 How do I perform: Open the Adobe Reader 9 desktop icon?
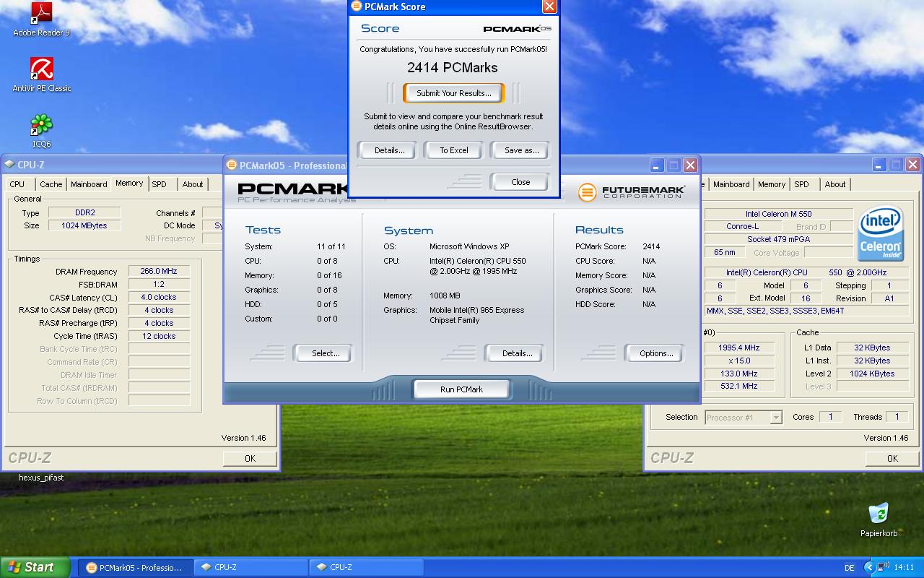tap(42, 19)
